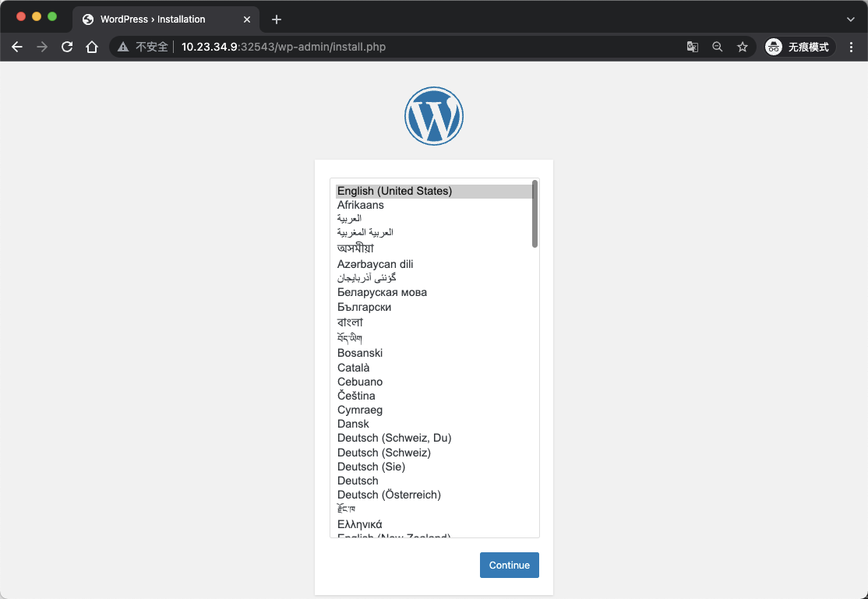Screen dimensions: 868x599
Task: Click the forward navigation arrow
Action: click(42, 47)
